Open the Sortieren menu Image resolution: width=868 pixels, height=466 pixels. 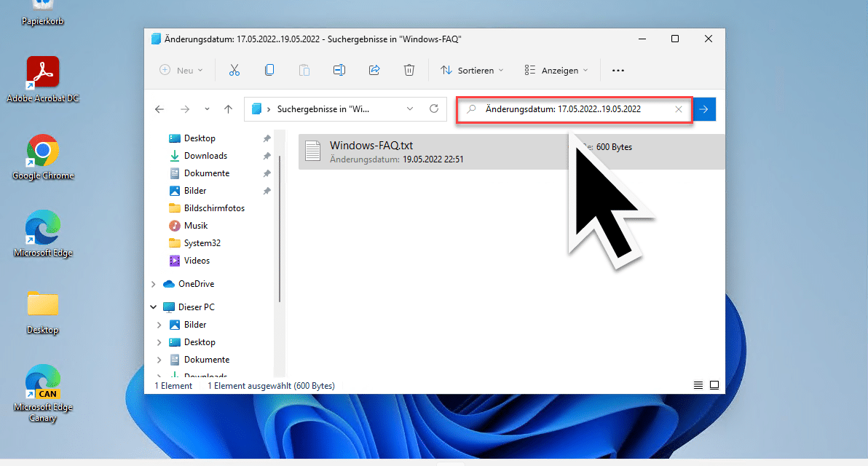click(x=472, y=71)
